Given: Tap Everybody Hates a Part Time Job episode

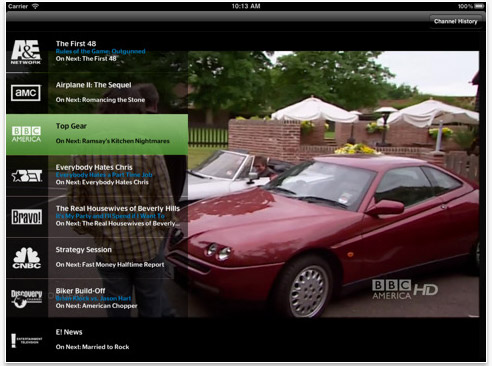Looking at the screenshot, I should (104, 175).
